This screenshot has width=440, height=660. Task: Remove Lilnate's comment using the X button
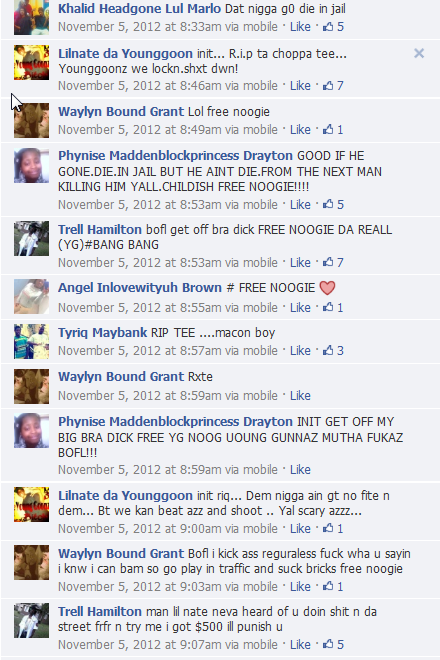tap(419, 53)
